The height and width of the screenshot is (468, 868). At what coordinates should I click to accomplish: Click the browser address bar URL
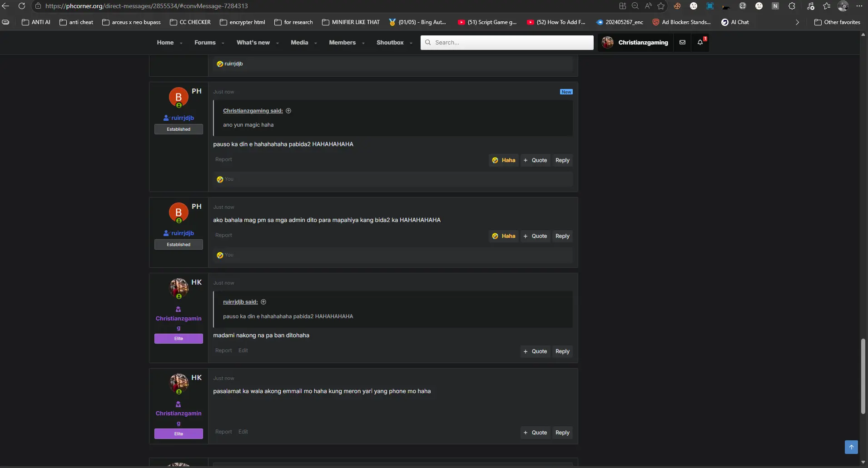pos(146,6)
